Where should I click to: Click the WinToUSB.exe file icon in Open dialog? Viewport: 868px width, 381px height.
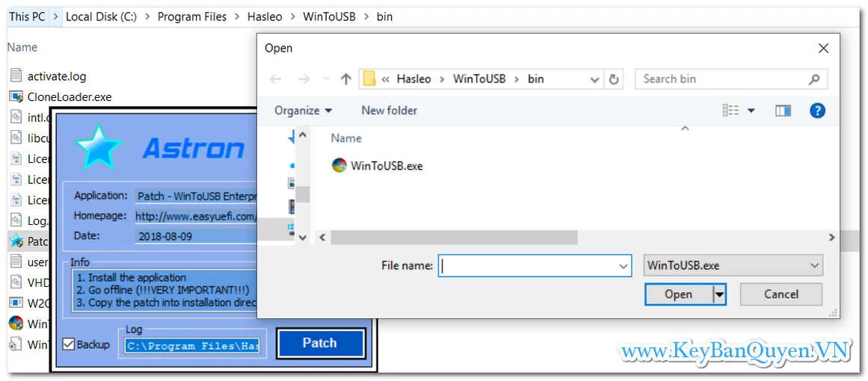pos(339,165)
